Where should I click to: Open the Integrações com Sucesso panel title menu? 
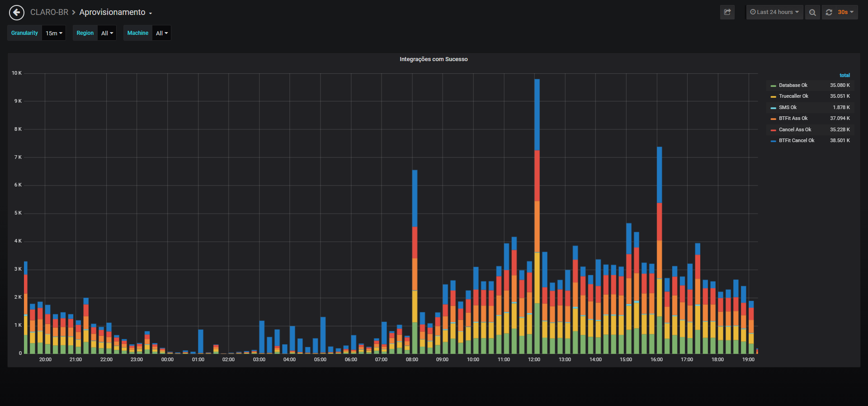434,59
